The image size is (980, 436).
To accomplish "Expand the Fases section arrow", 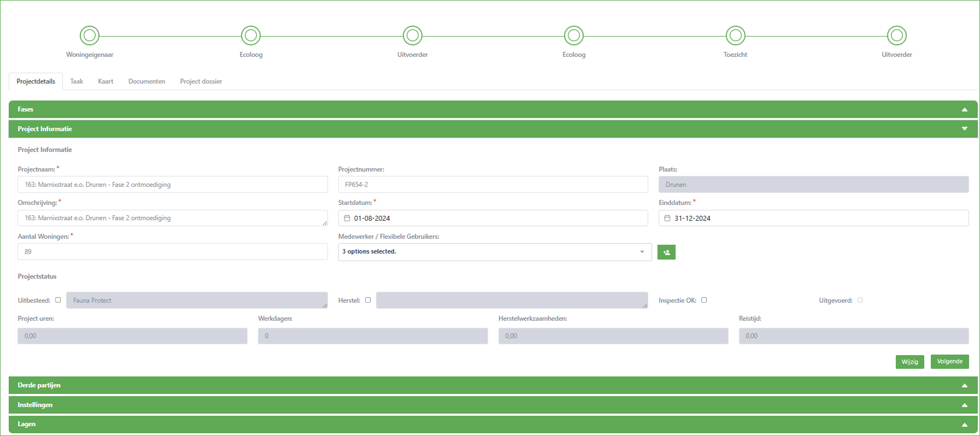I will (x=964, y=110).
